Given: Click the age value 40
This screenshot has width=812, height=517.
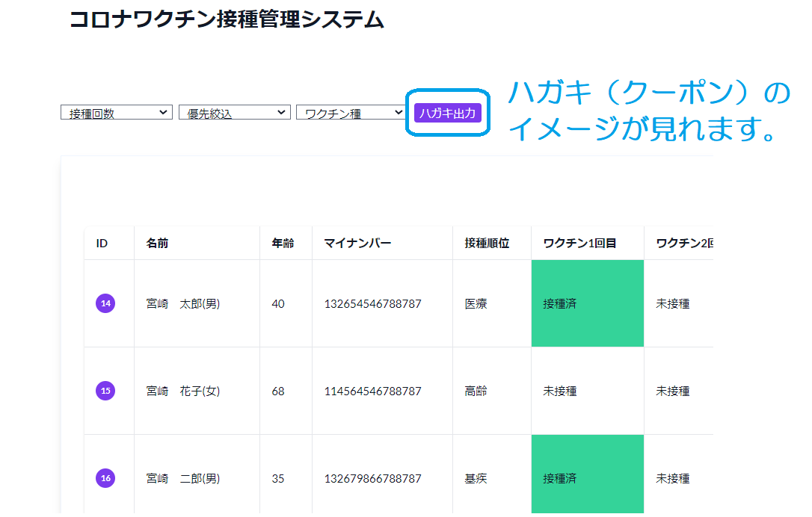Looking at the screenshot, I should (x=278, y=304).
